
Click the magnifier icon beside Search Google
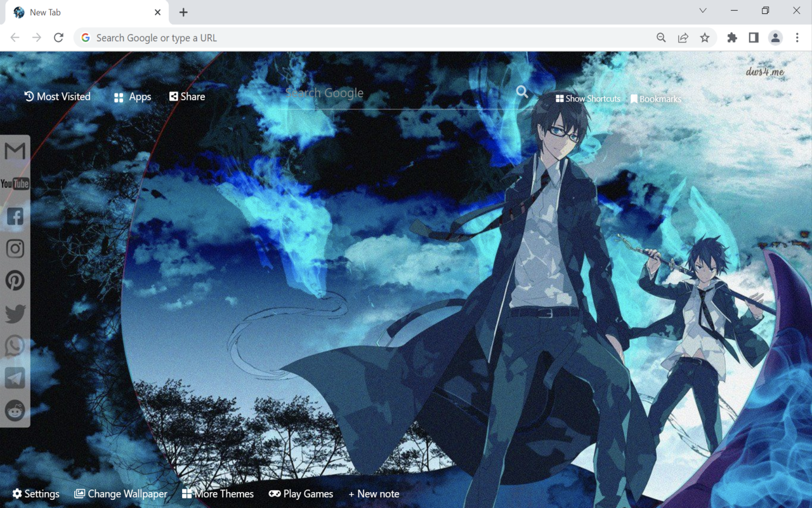click(x=522, y=92)
